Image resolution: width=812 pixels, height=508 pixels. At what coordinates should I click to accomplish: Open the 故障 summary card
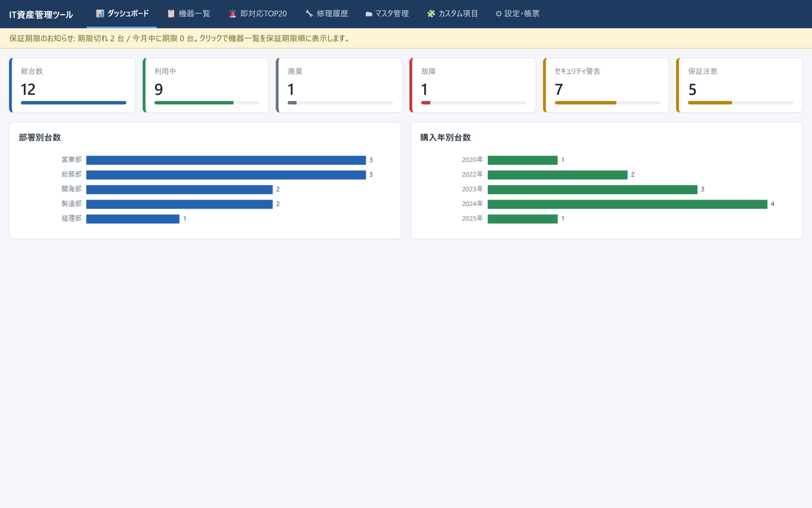pyautogui.click(x=473, y=85)
